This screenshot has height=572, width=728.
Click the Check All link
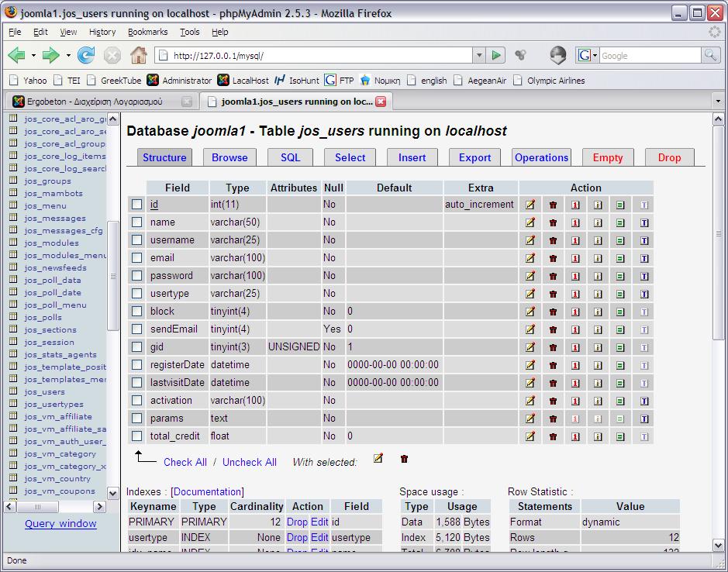(x=185, y=462)
